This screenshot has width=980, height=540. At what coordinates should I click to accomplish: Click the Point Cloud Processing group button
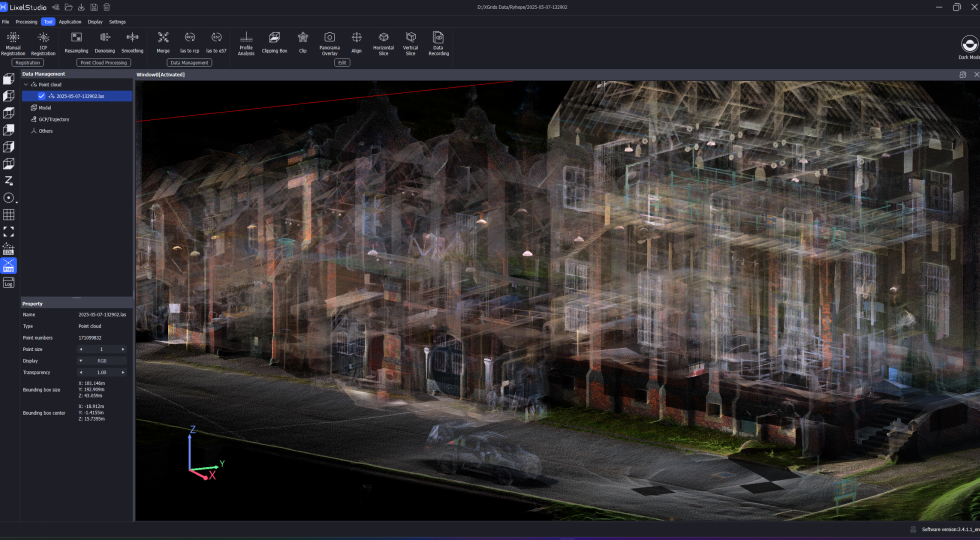pyautogui.click(x=103, y=62)
